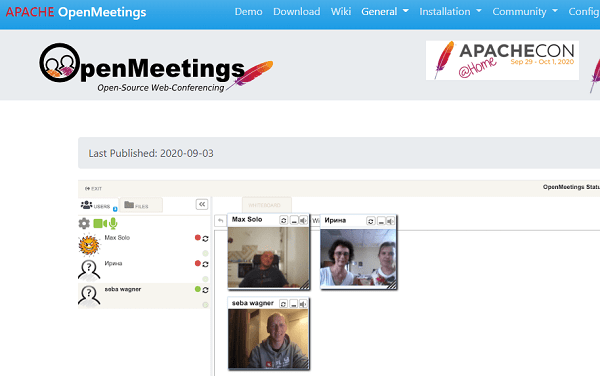Click the Max Solo video window title
The height and width of the screenshot is (376, 600).
[x=247, y=220]
